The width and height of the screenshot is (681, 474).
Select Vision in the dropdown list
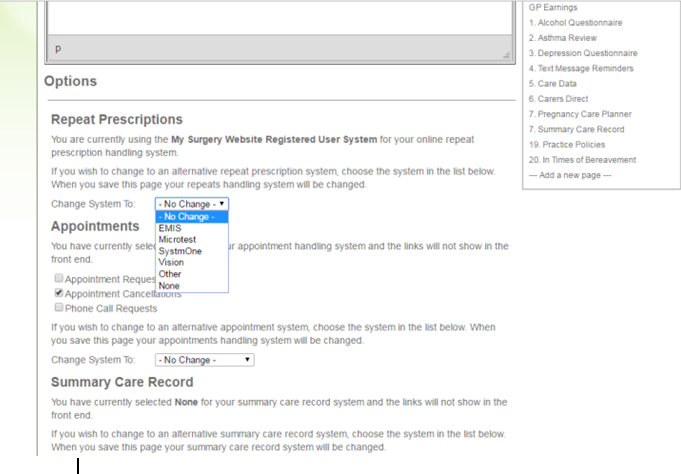pyautogui.click(x=171, y=263)
